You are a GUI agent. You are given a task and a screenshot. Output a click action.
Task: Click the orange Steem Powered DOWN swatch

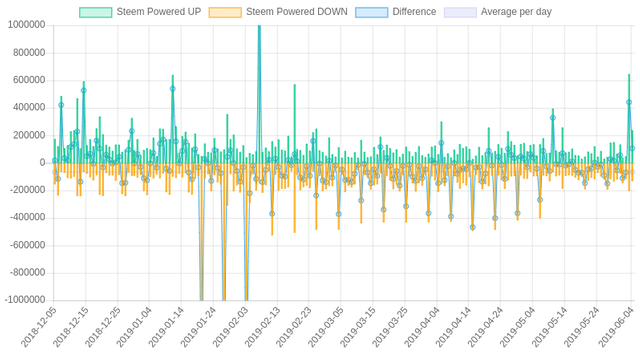pos(225,12)
